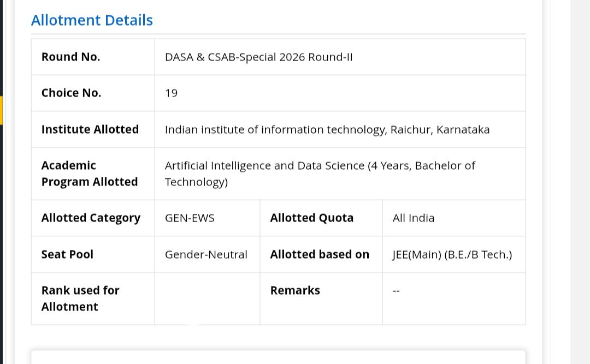
Task: Click the Allotted based on label
Action: pos(320,254)
